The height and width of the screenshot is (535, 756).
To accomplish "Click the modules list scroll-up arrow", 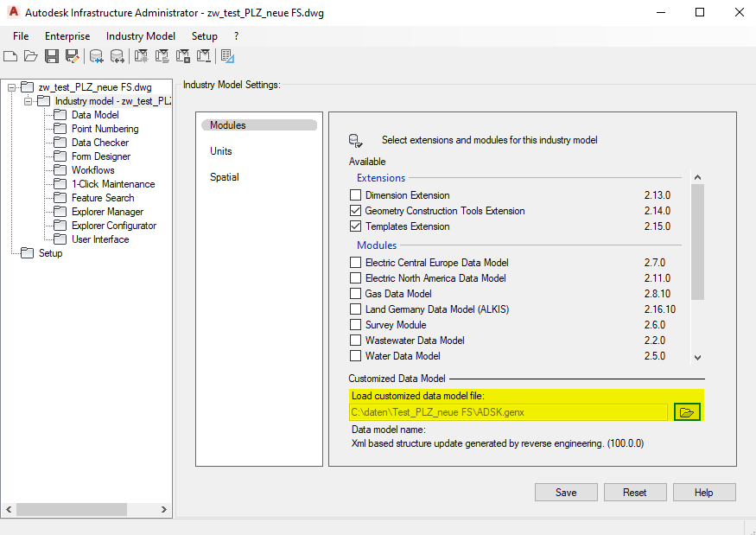I will coord(697,177).
